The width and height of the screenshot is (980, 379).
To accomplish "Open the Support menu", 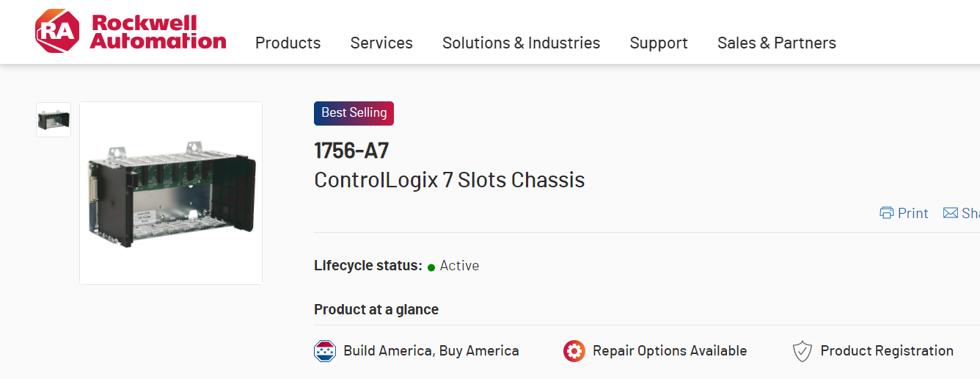I will [659, 43].
